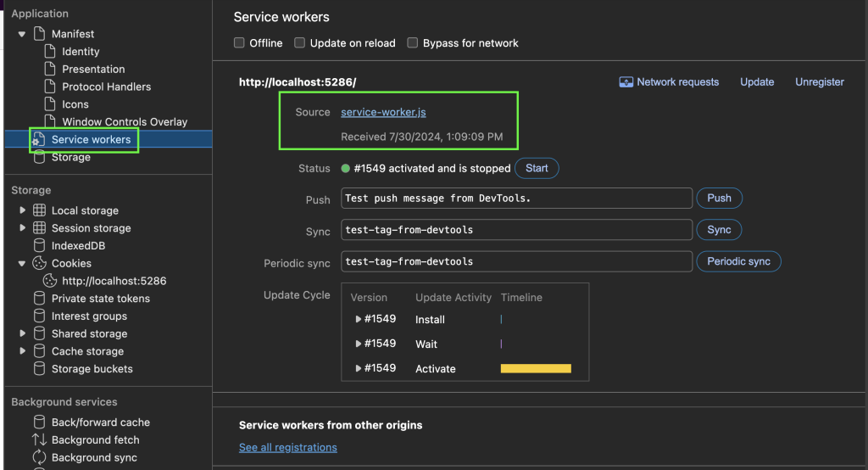Click the yellow Activate timeline bar
This screenshot has width=868, height=470.
(x=536, y=368)
